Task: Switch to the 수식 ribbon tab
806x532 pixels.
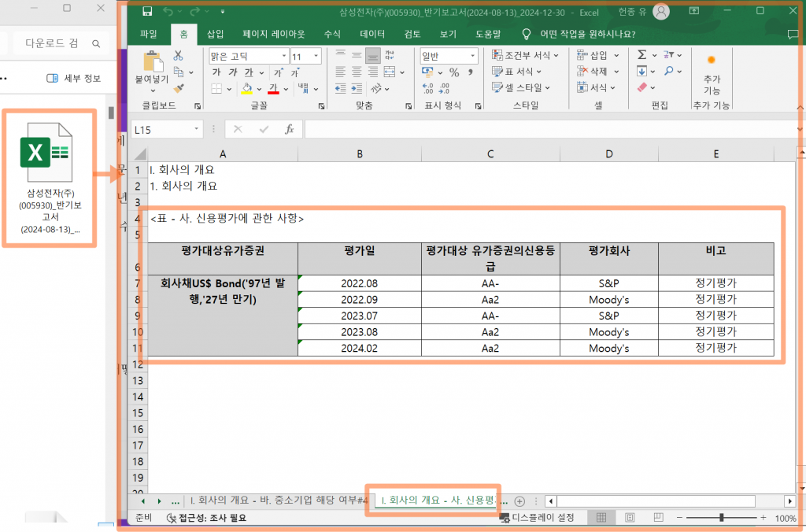Action: pos(332,34)
